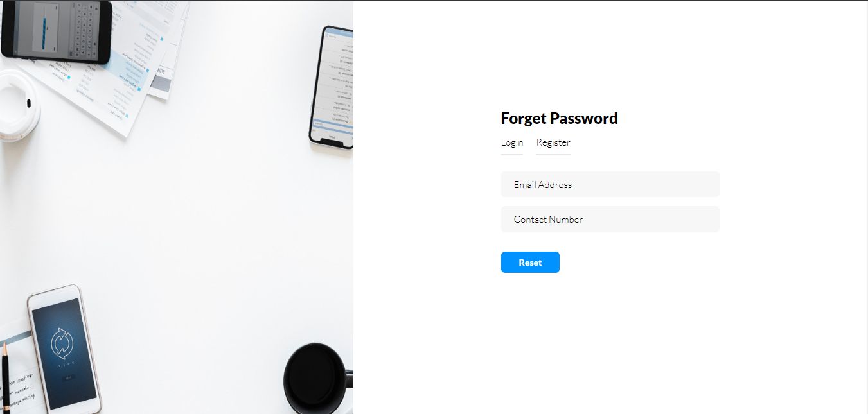Screen dimensions: 868x414
Task: Click the Forget Password heading
Action: (x=559, y=118)
